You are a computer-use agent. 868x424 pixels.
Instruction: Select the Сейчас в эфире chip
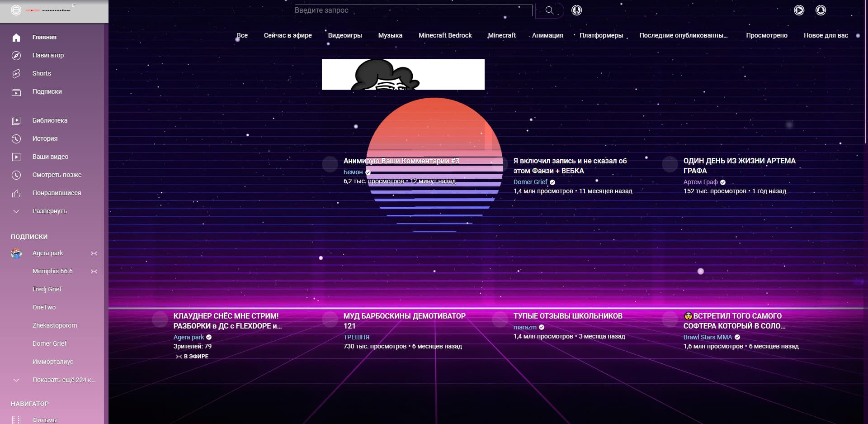click(x=288, y=35)
